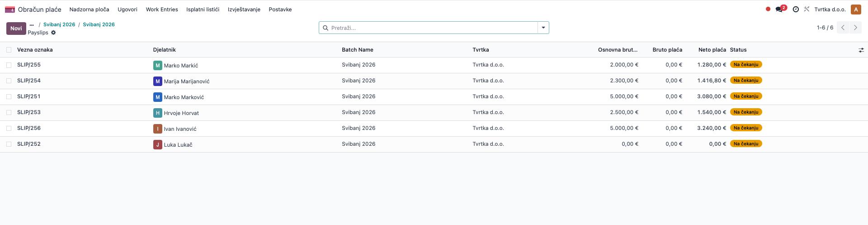Open the Tvrtka d.o.o. company switcher
Viewport: 868px width, 225px height.
[x=830, y=10]
